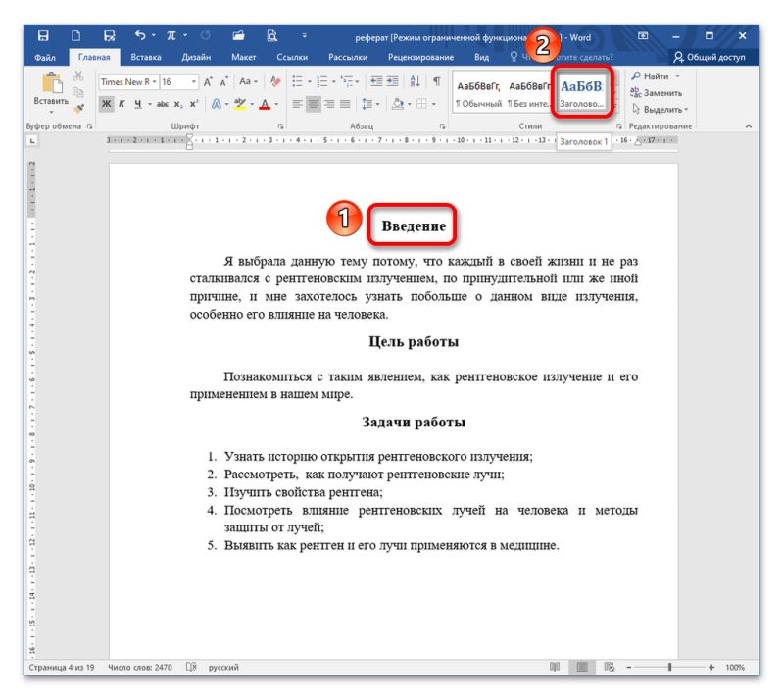
Task: Click the word count Число слов: 2470
Action: pos(140,667)
